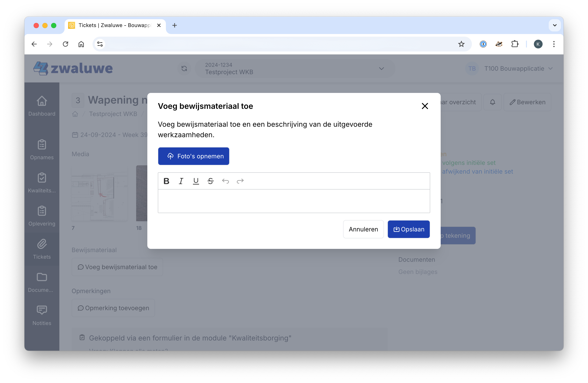
Task: Open the Kwaliteits... sidebar item
Action: pyautogui.click(x=42, y=183)
